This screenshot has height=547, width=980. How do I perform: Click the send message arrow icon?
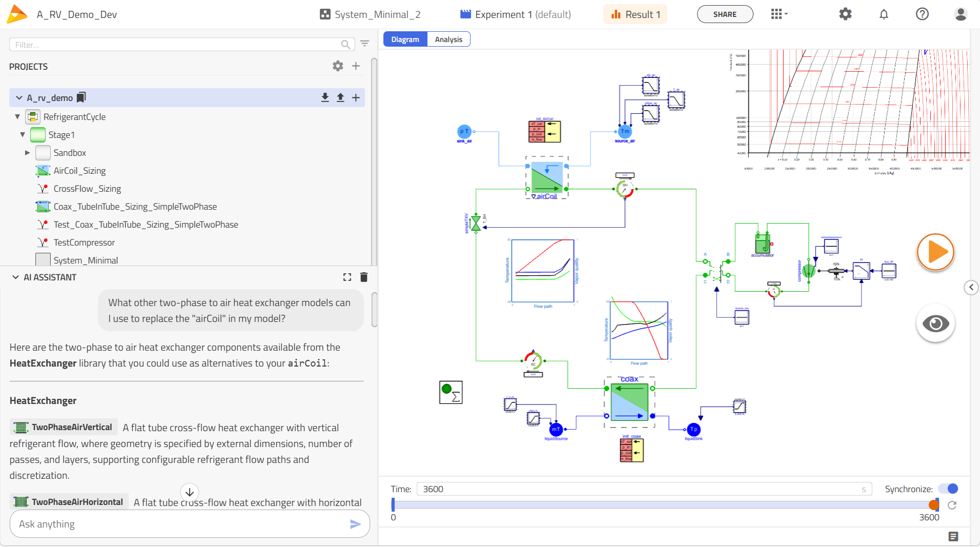355,524
